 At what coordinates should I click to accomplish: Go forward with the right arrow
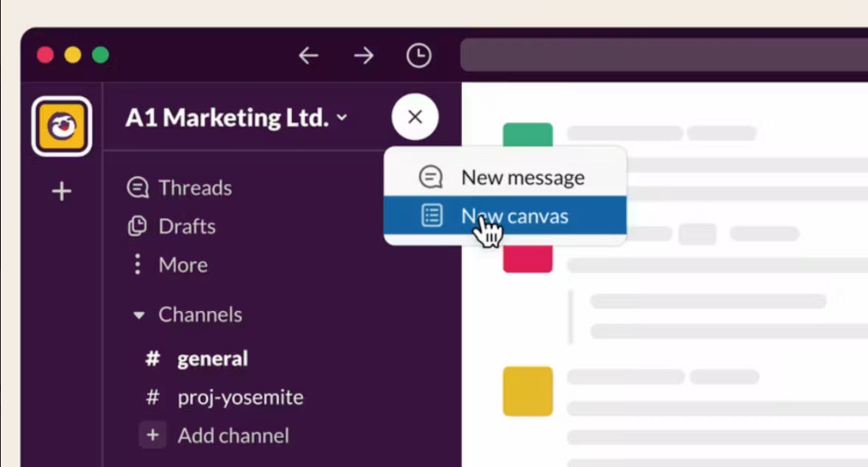364,56
